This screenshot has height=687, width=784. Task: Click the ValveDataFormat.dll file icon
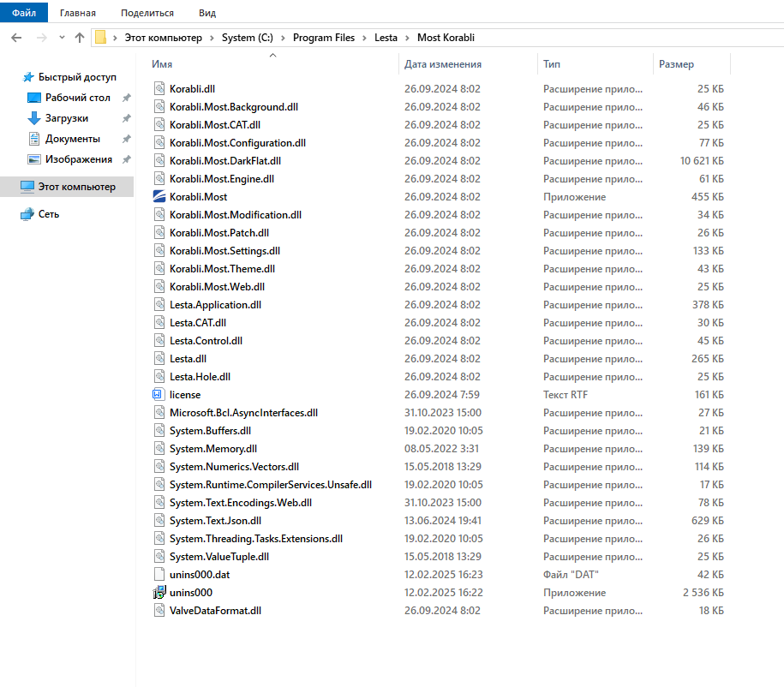click(159, 611)
